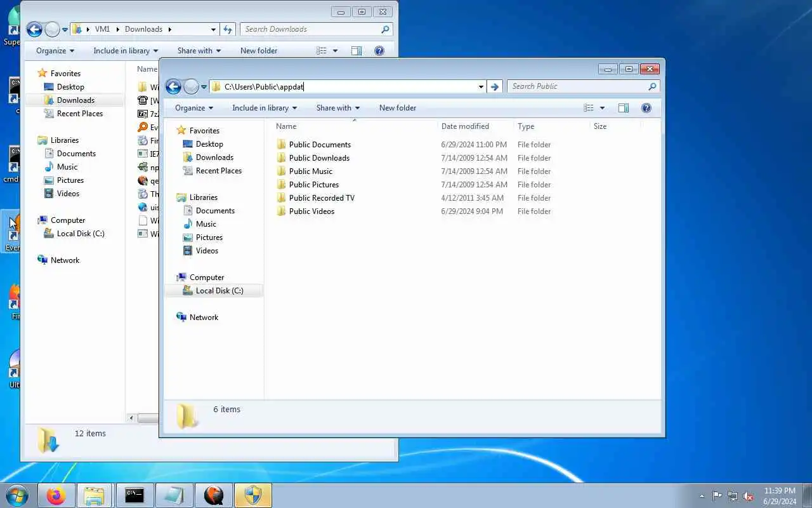Click Back arrow in Downloads window
Screen dimensions: 812x508
pyautogui.click(x=34, y=29)
